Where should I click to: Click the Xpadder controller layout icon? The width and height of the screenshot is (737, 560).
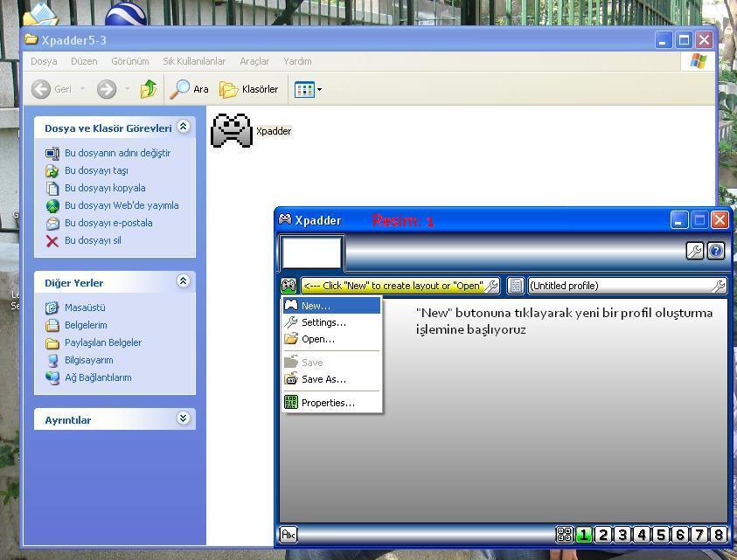click(289, 286)
